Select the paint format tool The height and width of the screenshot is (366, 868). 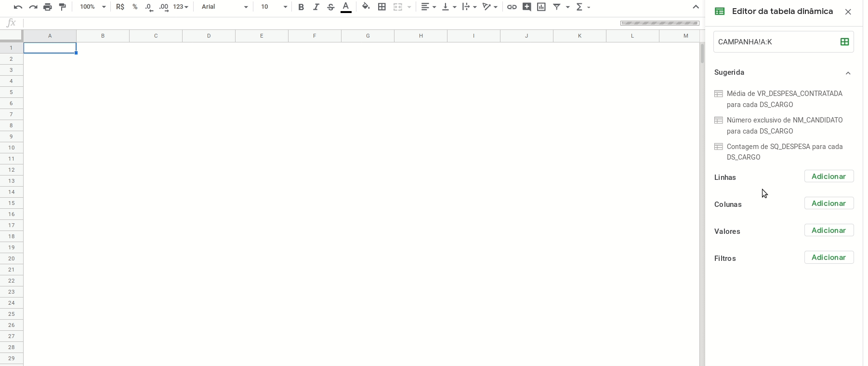point(62,7)
